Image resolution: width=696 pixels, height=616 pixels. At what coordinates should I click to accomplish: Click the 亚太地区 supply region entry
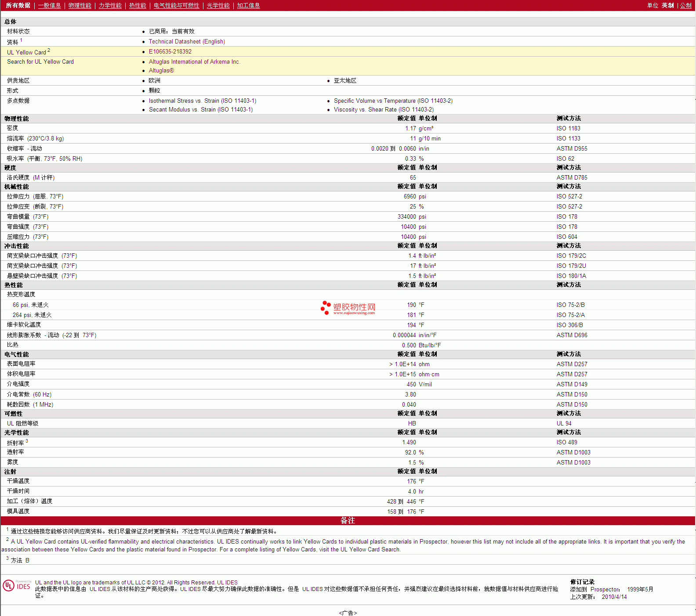pos(345,80)
